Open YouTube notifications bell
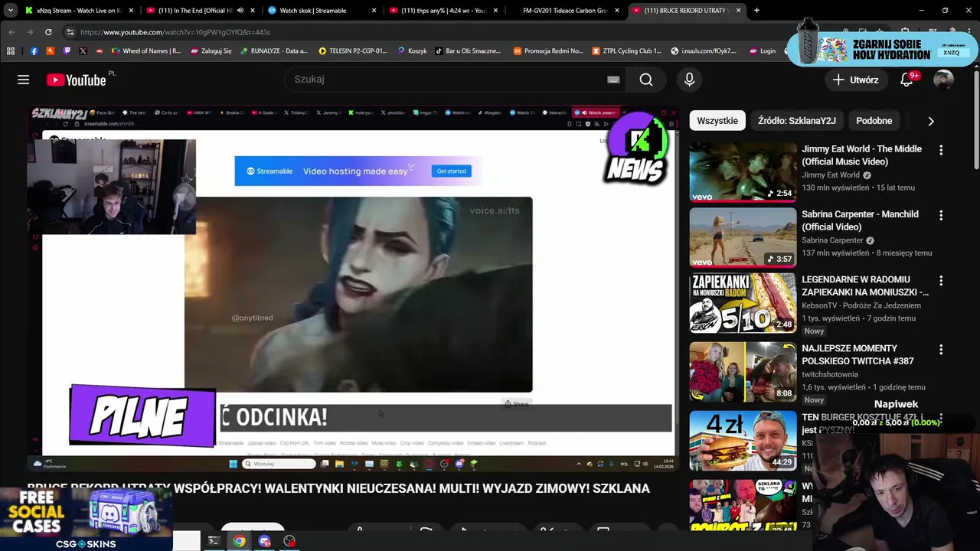 coord(908,80)
